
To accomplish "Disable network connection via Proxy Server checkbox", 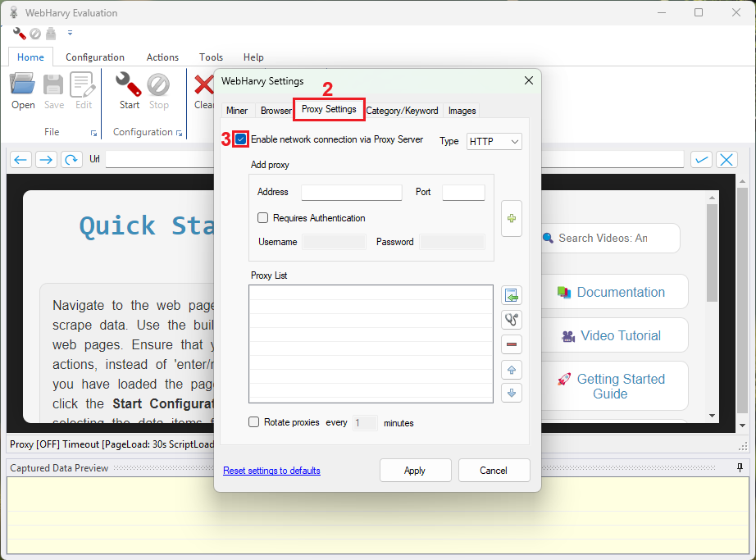I will (240, 139).
